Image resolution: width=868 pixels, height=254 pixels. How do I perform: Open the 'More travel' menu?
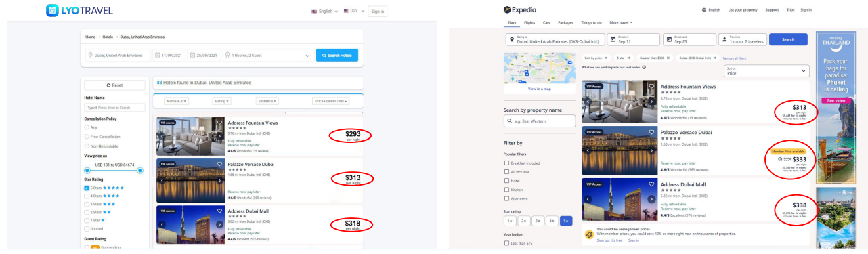click(621, 22)
